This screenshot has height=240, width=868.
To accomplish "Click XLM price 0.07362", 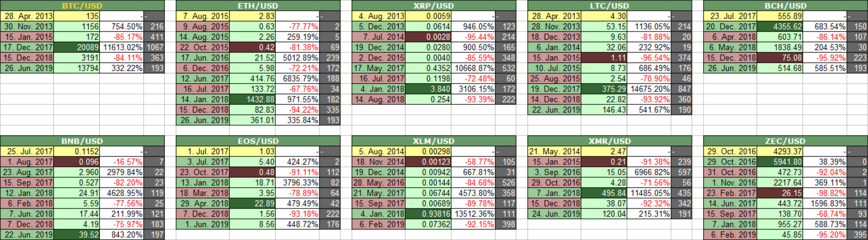I will (428, 224).
